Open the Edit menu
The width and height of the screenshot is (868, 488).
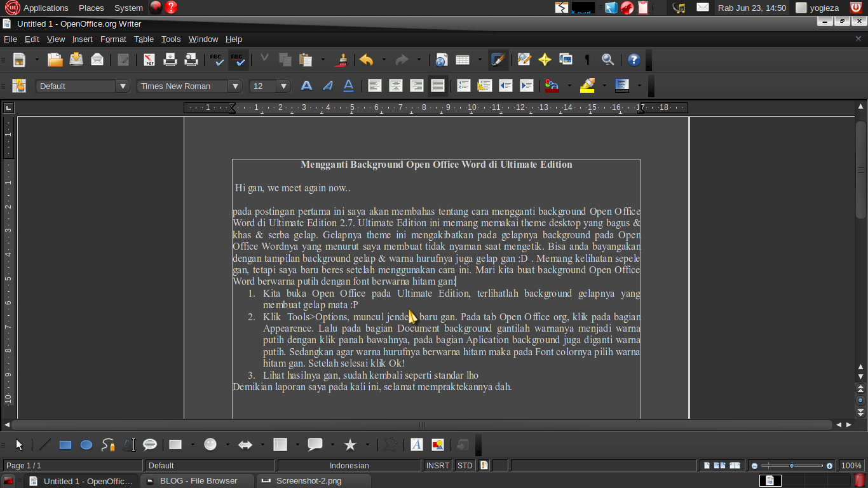32,39
